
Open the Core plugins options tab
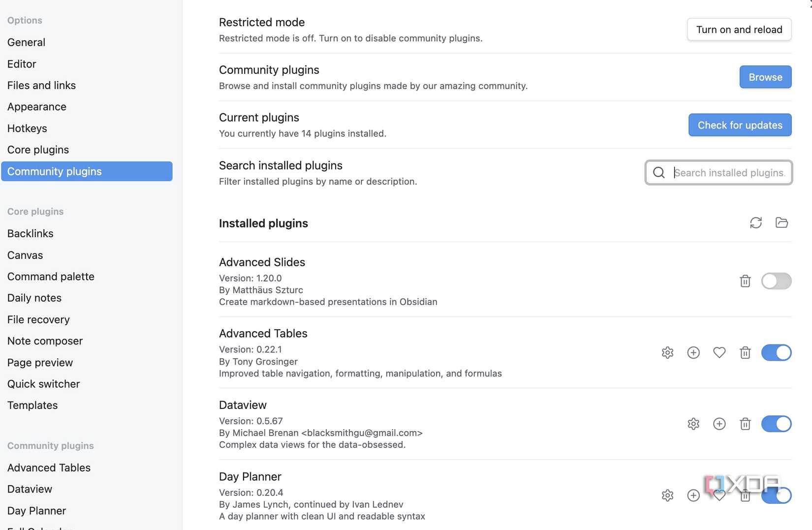tap(38, 150)
